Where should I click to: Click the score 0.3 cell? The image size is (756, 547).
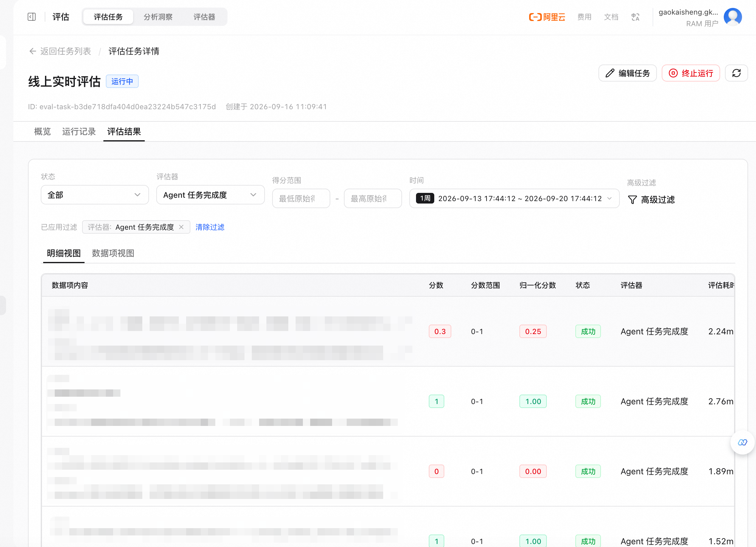click(440, 331)
